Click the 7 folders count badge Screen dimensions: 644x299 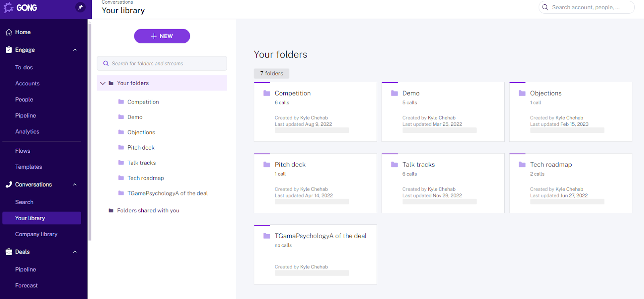point(271,73)
